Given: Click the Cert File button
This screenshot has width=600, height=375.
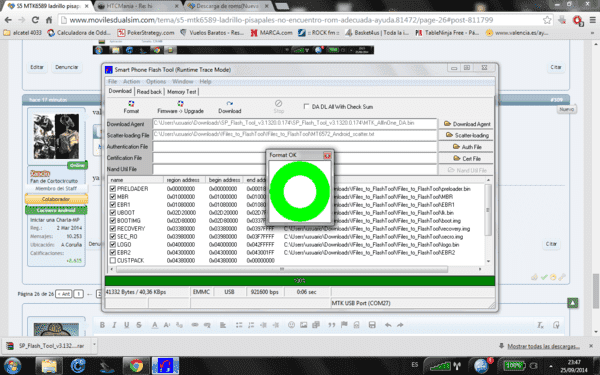Looking at the screenshot, I should [x=467, y=158].
